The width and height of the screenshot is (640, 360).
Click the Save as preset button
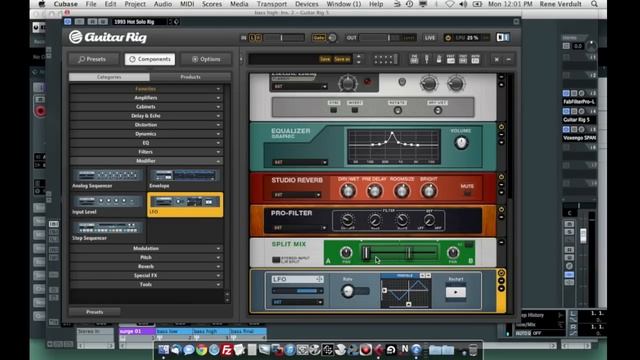click(342, 59)
